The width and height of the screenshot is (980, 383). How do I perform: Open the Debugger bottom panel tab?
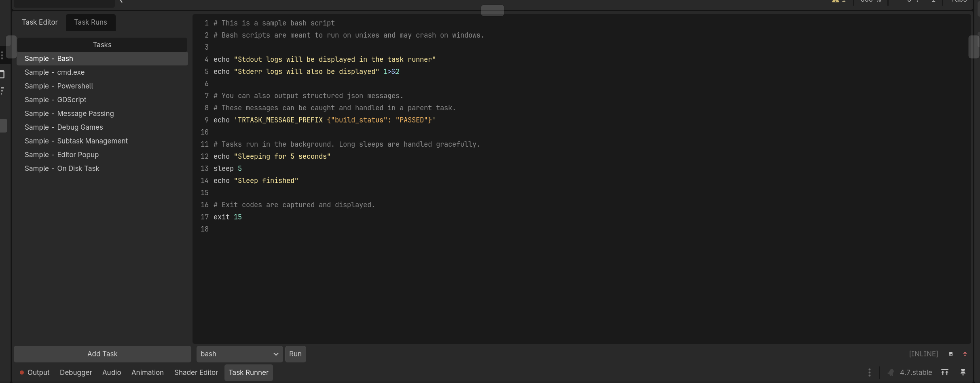pos(76,372)
